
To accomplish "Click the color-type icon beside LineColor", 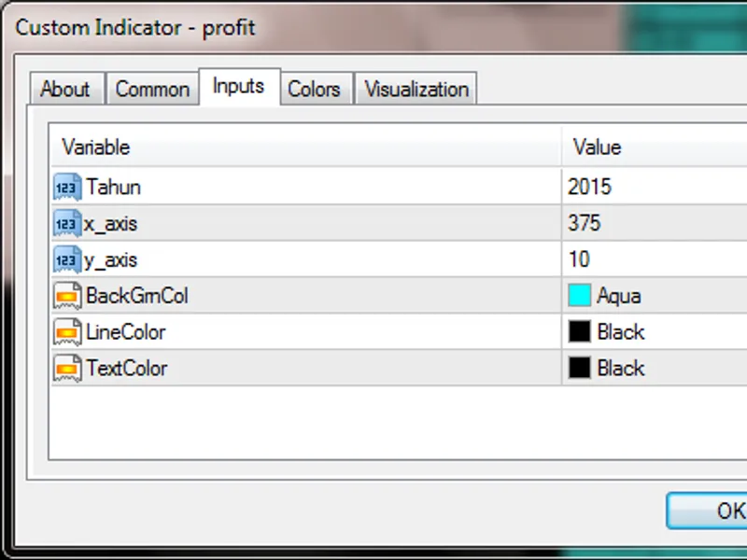I will [x=67, y=332].
